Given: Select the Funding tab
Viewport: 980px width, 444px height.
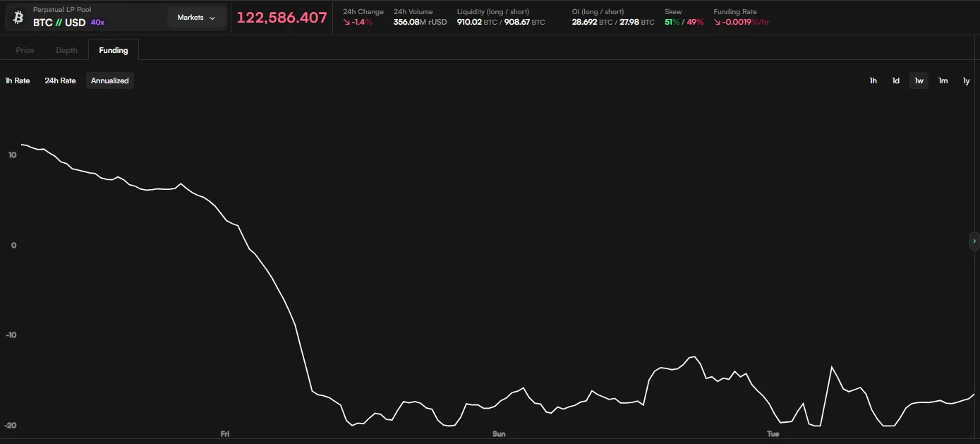Looking at the screenshot, I should click(114, 51).
